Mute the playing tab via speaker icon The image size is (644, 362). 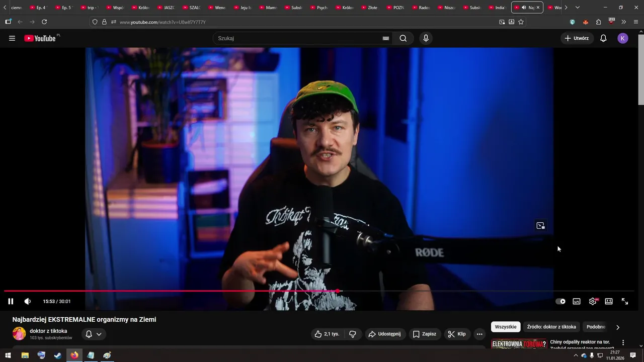click(x=524, y=8)
